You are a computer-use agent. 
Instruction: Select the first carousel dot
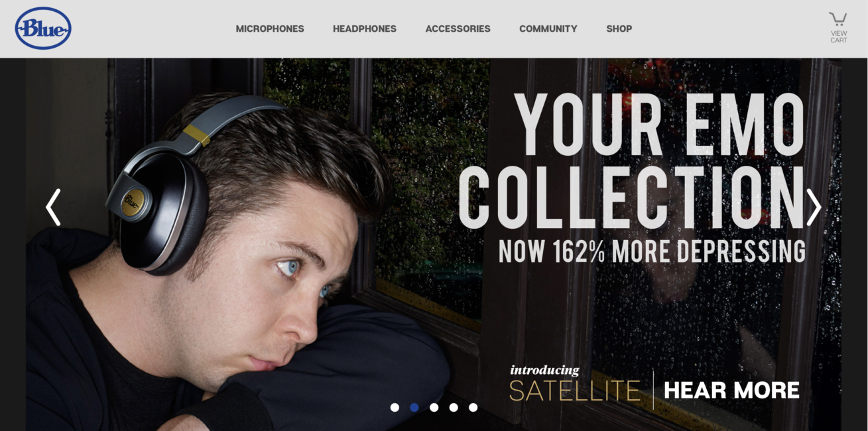point(395,407)
